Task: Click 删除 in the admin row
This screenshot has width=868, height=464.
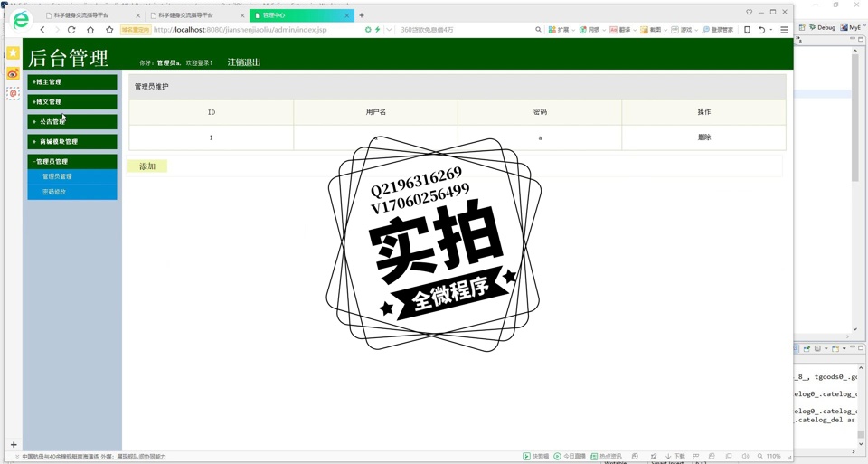Action: click(x=703, y=137)
